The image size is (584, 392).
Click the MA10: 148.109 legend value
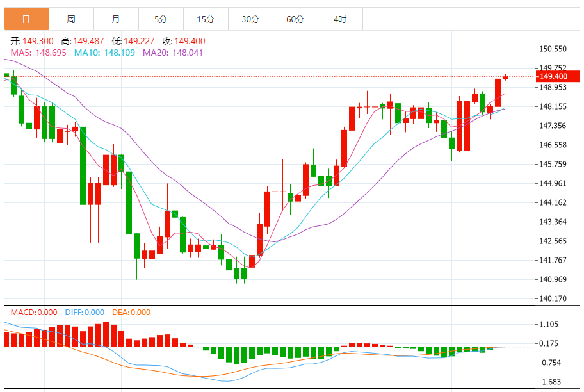point(104,53)
